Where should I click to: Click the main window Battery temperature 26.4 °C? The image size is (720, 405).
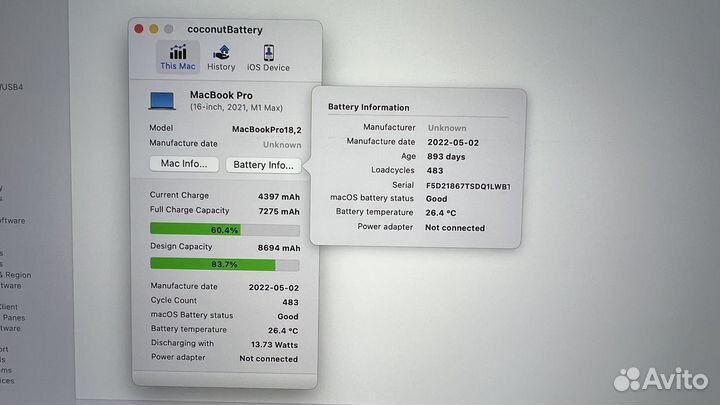[x=283, y=331]
